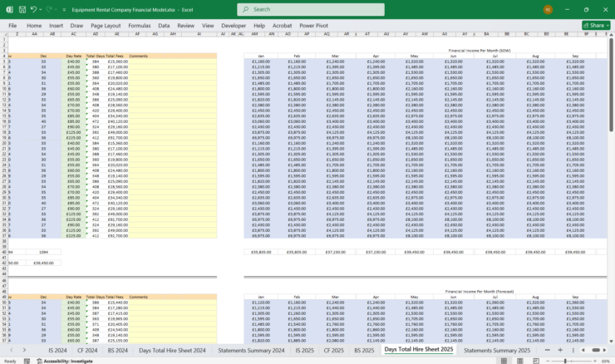Viewport: 615px width, 364px height.
Task: Open the Page Layout ribbon tab
Action: tap(106, 26)
